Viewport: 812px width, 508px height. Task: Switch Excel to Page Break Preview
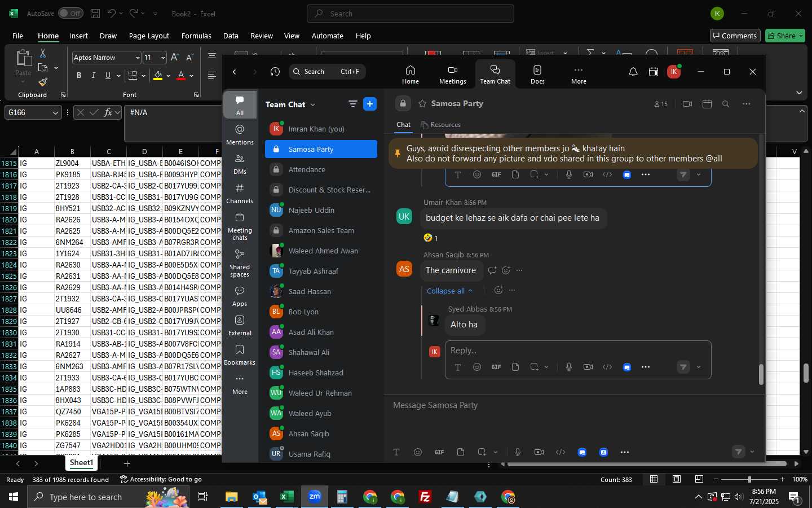pyautogui.click(x=699, y=479)
